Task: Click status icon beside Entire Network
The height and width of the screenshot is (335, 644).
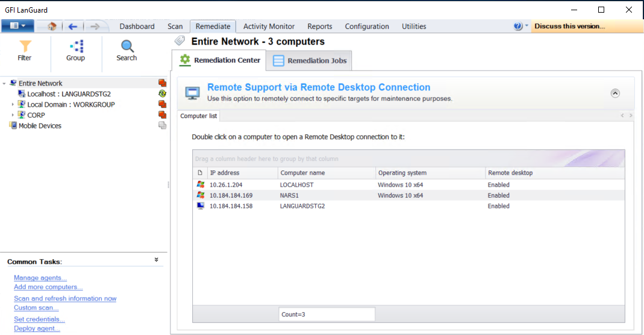Action: [162, 83]
